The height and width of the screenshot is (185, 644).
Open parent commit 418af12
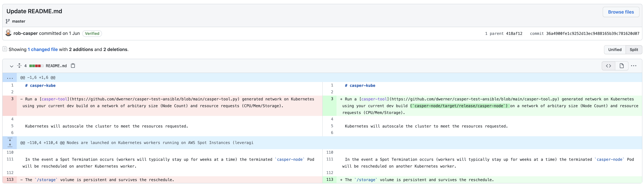click(514, 34)
